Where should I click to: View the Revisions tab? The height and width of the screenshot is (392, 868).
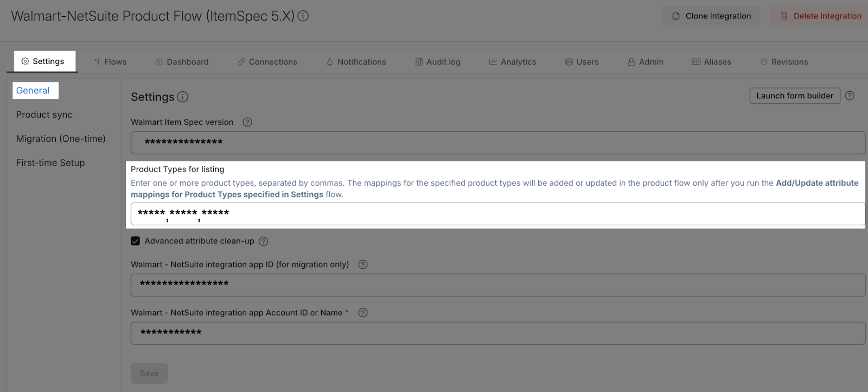784,62
